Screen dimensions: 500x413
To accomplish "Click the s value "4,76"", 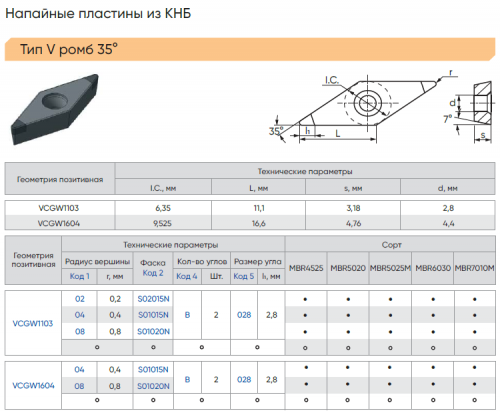I will (353, 223).
